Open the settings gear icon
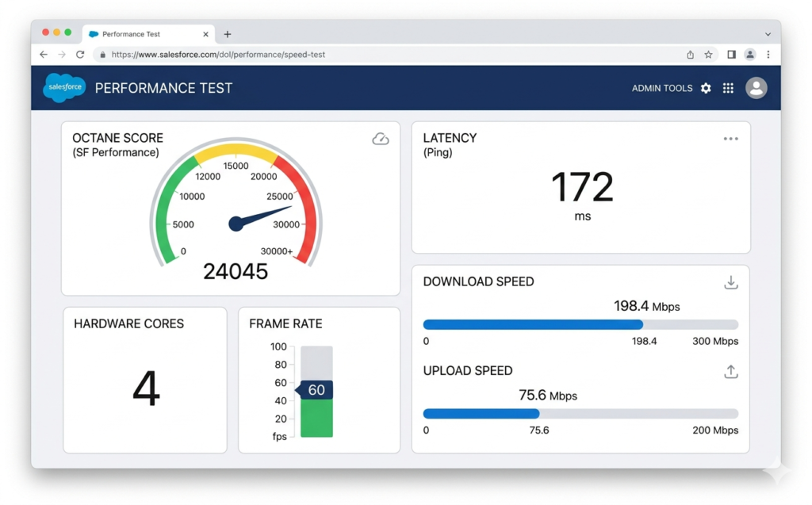 tap(706, 88)
